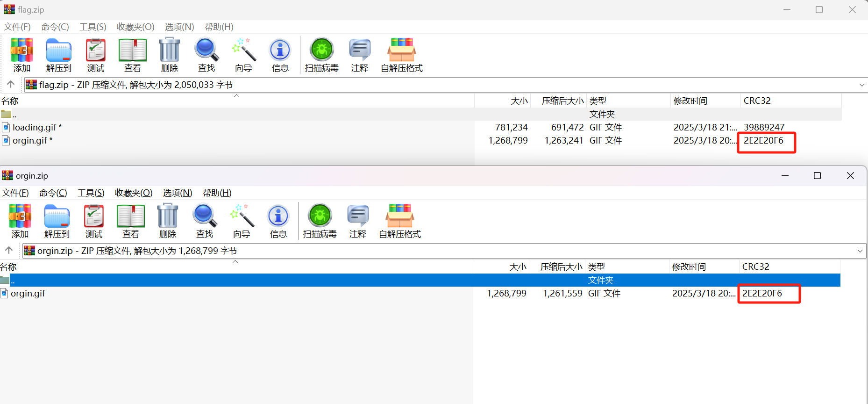Image resolution: width=868 pixels, height=404 pixels.
Task: Open 文件(F) menu in flag.zip window
Action: click(x=17, y=27)
